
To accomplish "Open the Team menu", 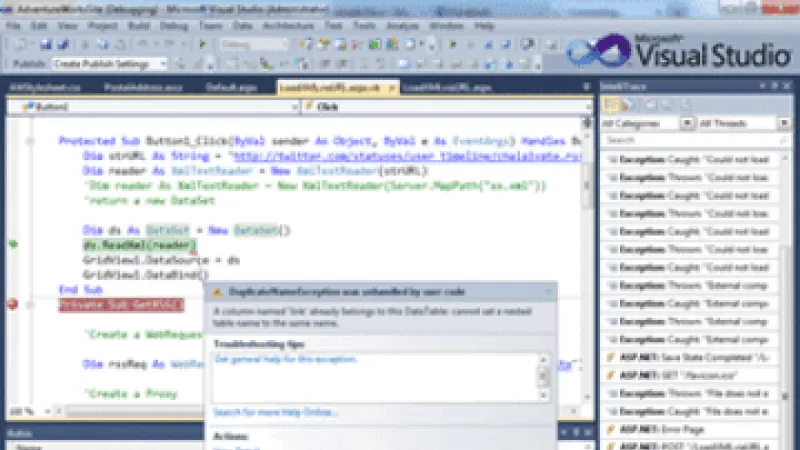I will click(211, 26).
